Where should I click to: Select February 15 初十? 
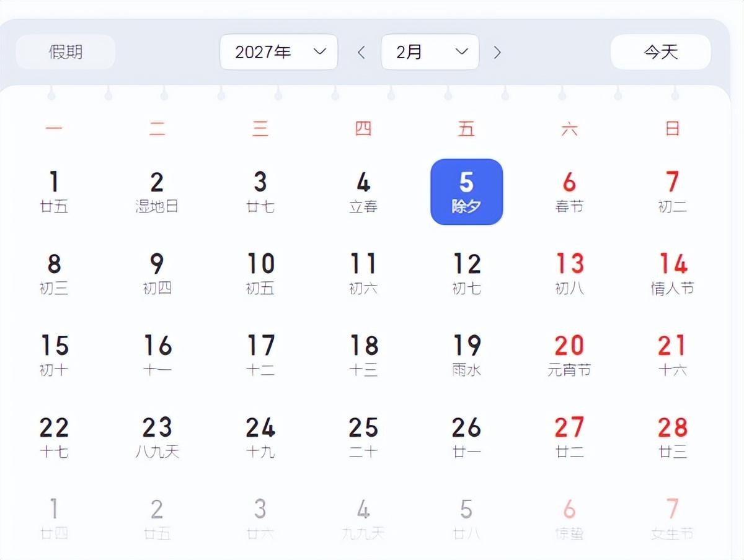[54, 356]
